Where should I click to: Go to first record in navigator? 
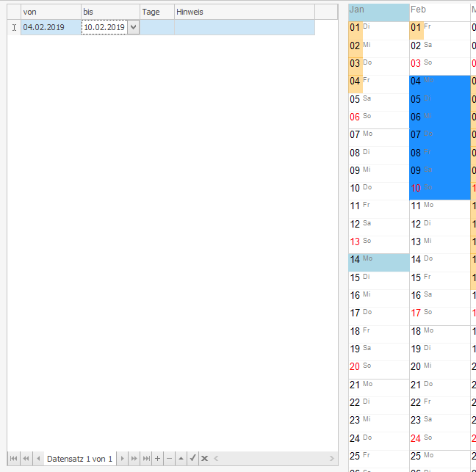coord(13,459)
